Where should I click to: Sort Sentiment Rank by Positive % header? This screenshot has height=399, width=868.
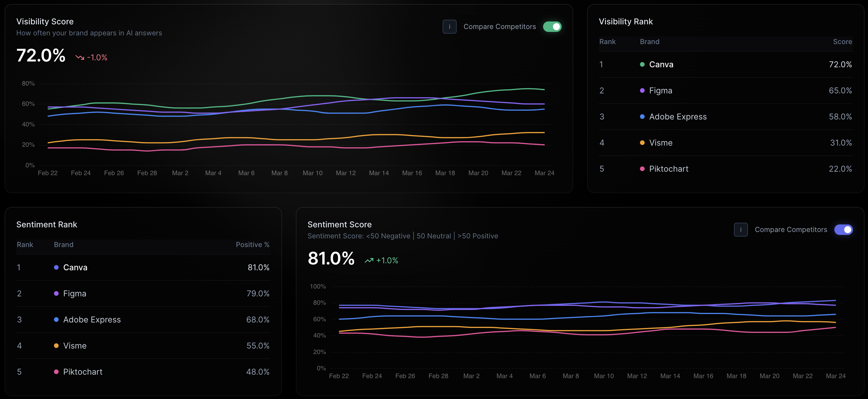pyautogui.click(x=252, y=245)
